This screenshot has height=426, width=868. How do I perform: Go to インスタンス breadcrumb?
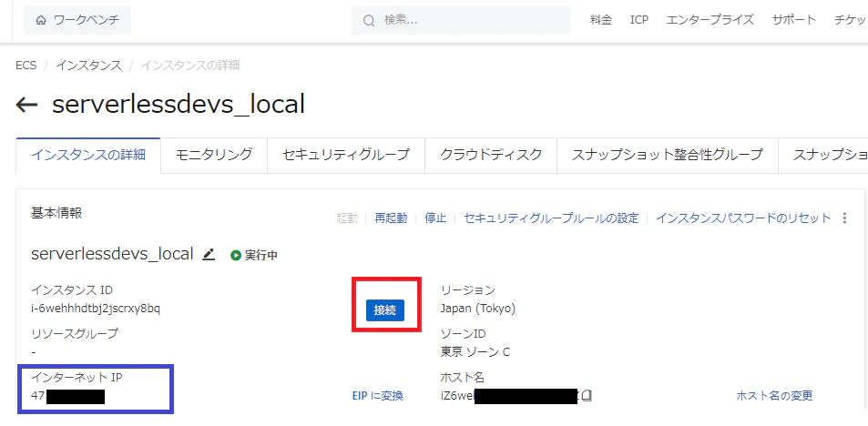tap(88, 66)
